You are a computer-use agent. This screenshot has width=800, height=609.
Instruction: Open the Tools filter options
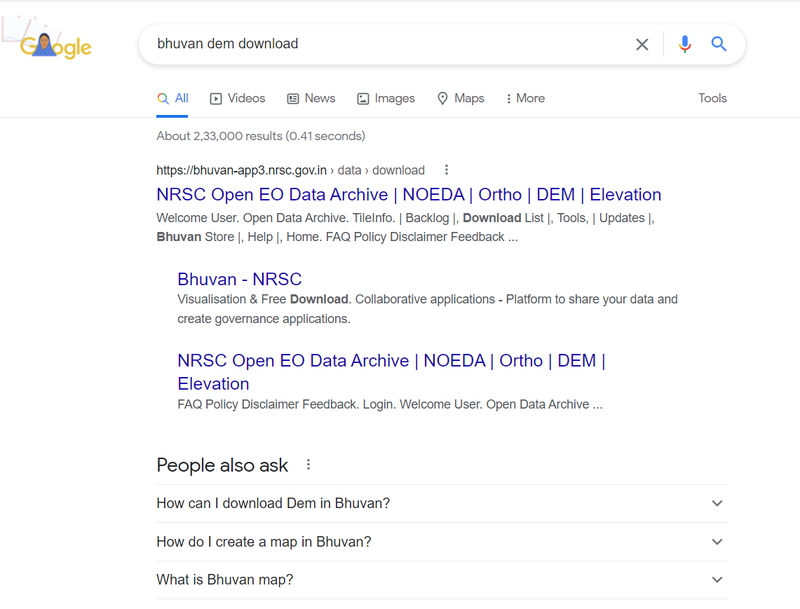point(712,98)
